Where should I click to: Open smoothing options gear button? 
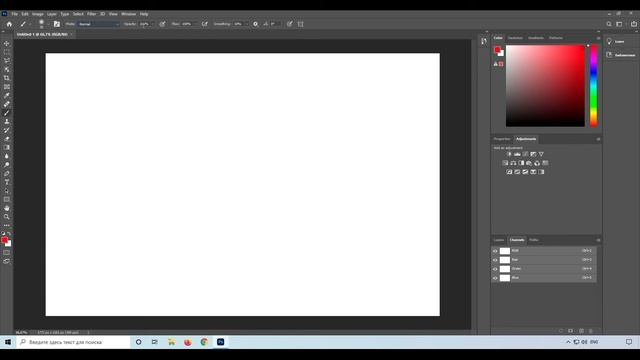pos(256,24)
